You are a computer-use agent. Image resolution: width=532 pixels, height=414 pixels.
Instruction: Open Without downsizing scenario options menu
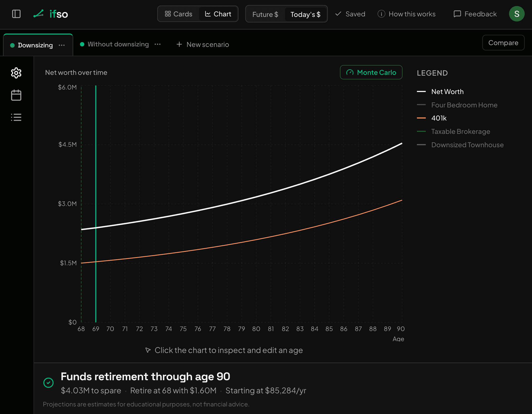pyautogui.click(x=157, y=44)
